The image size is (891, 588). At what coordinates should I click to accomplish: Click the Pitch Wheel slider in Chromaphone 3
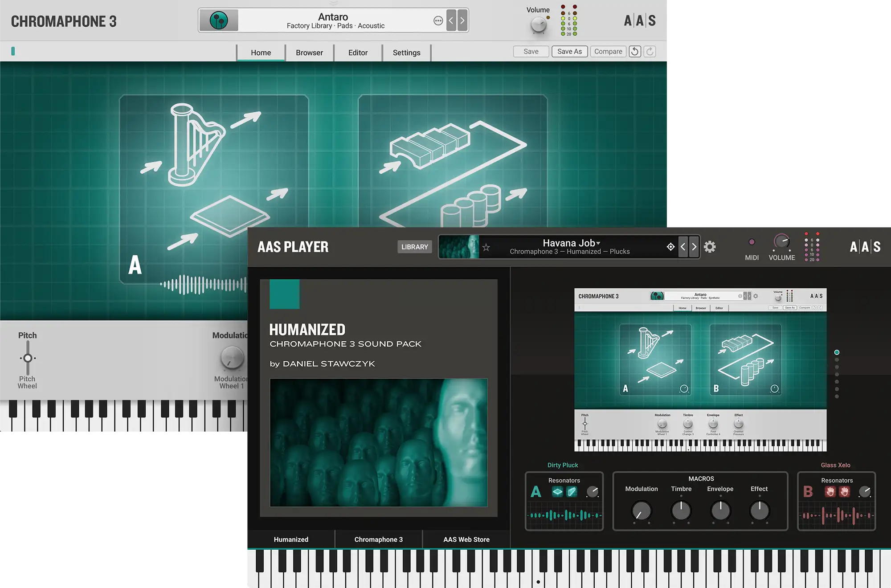(28, 358)
